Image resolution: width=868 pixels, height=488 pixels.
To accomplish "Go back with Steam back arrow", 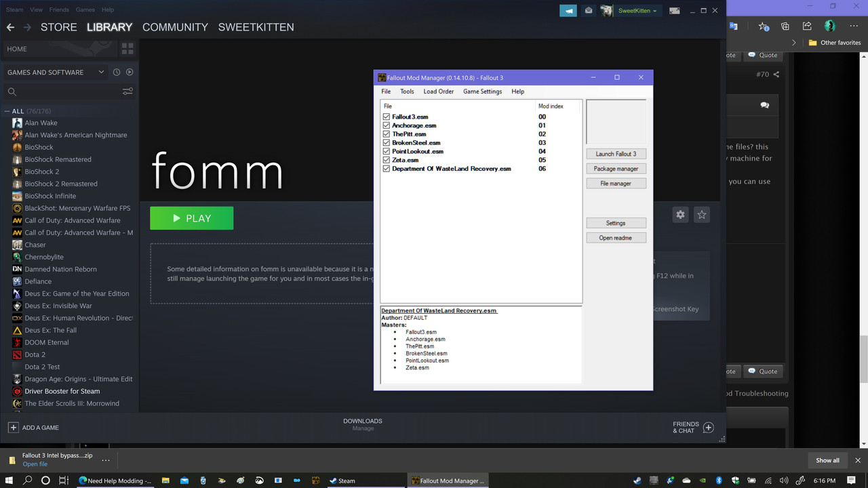I will click(x=10, y=27).
